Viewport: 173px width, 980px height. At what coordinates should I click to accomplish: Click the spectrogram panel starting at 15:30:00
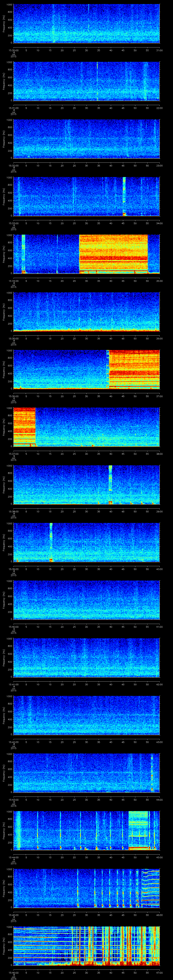tap(87, 24)
